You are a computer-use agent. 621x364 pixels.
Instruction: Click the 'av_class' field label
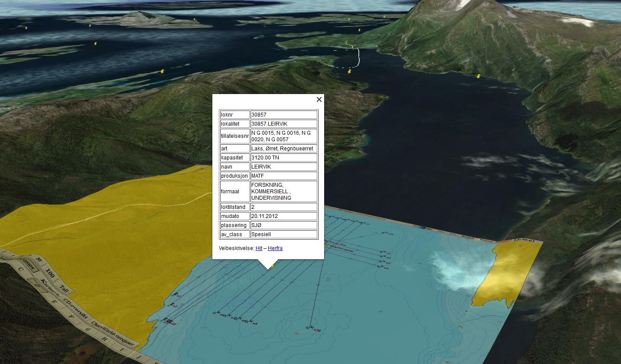(x=234, y=234)
